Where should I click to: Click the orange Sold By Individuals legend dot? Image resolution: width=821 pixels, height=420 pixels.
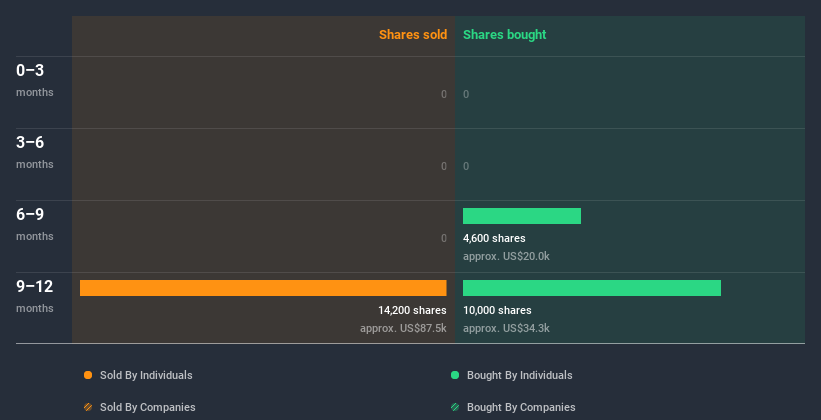(88, 375)
